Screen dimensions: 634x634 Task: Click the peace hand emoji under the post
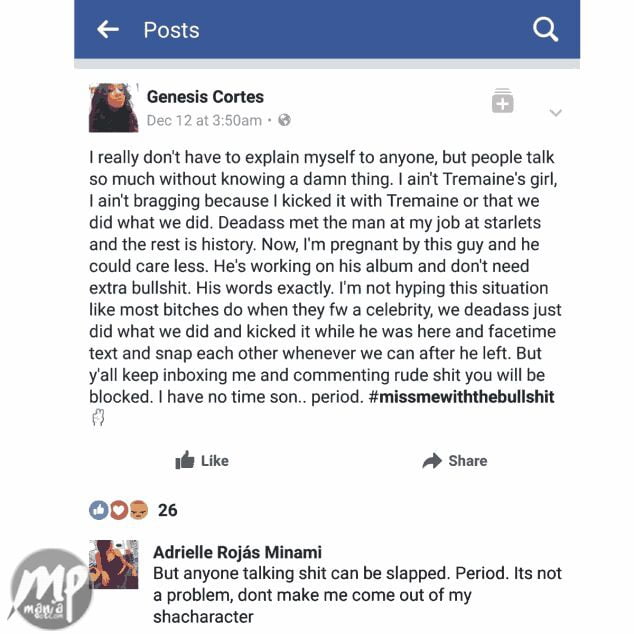pos(98,417)
